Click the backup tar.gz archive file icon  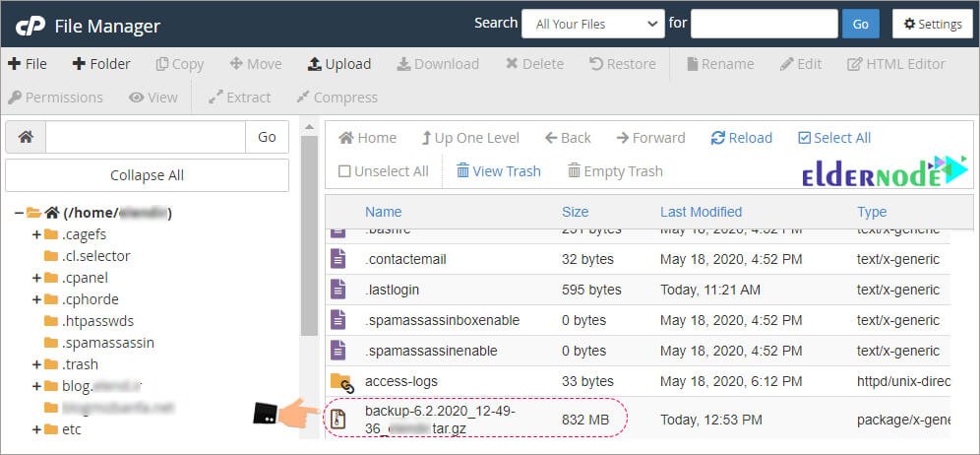pos(337,419)
